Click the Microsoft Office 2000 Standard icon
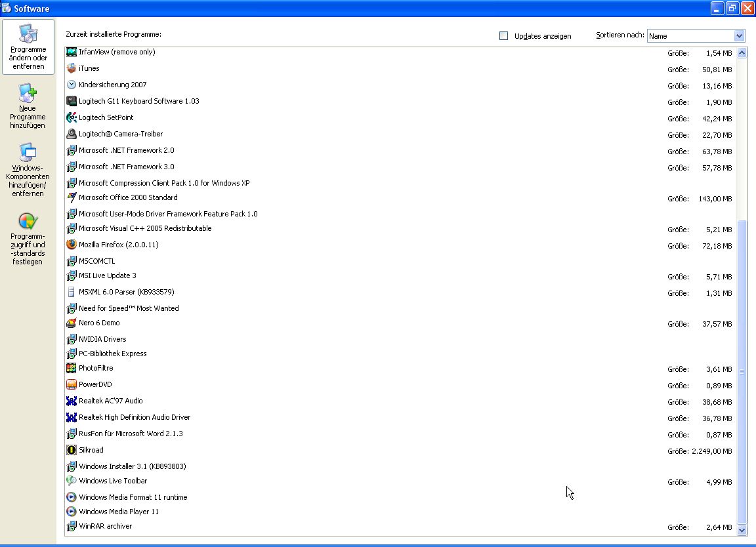This screenshot has height=547, width=756. (x=72, y=197)
